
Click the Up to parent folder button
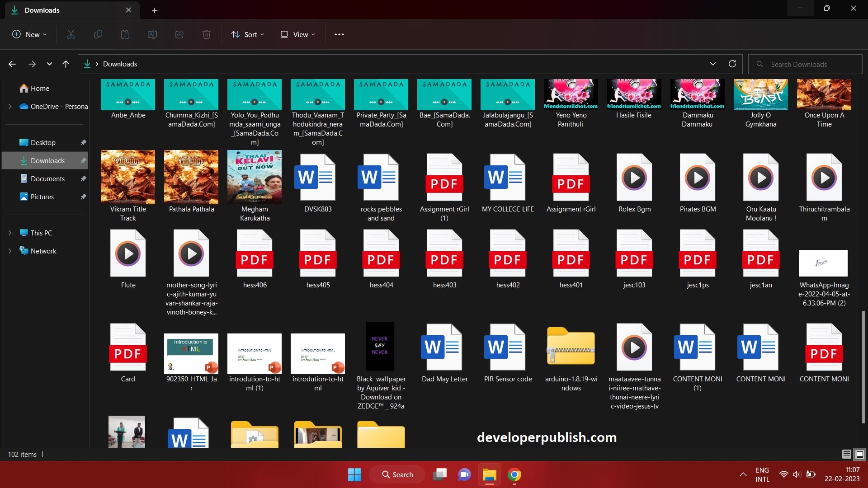coord(66,64)
